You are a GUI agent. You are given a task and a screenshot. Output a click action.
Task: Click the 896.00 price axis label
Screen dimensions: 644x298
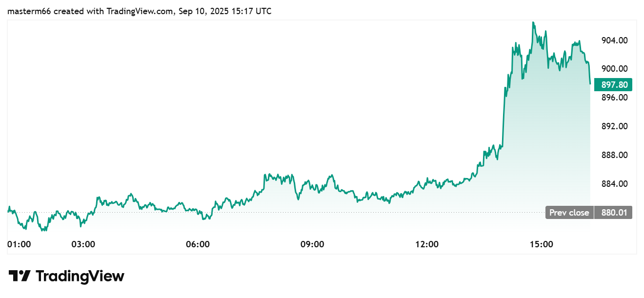[613, 98]
